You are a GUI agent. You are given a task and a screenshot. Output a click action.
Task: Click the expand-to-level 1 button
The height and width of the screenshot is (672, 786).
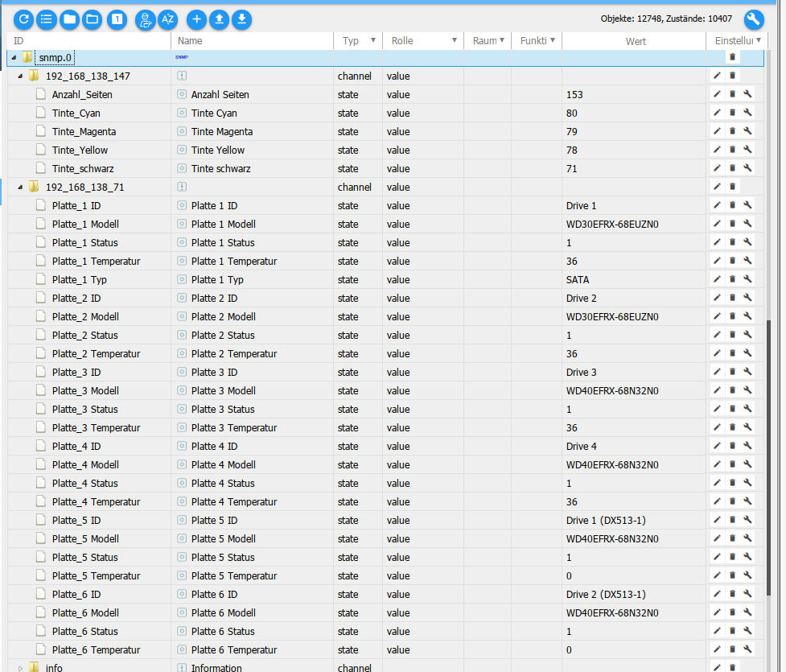(x=117, y=19)
